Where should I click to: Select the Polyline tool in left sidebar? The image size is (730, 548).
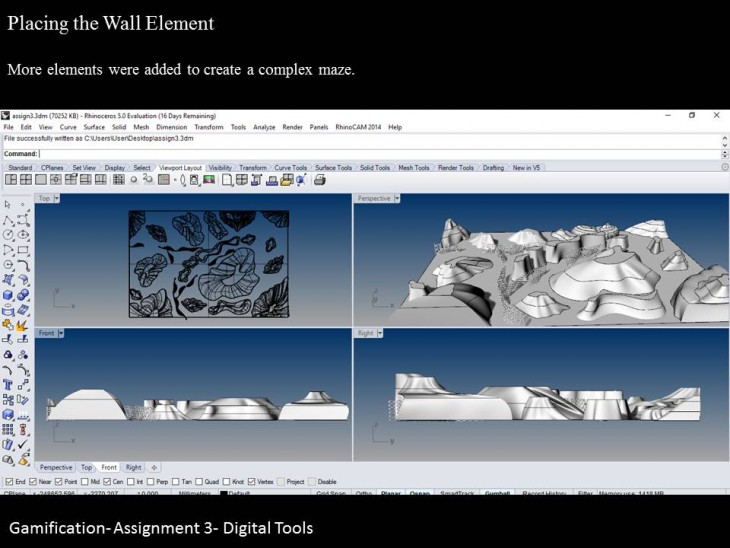click(x=9, y=219)
